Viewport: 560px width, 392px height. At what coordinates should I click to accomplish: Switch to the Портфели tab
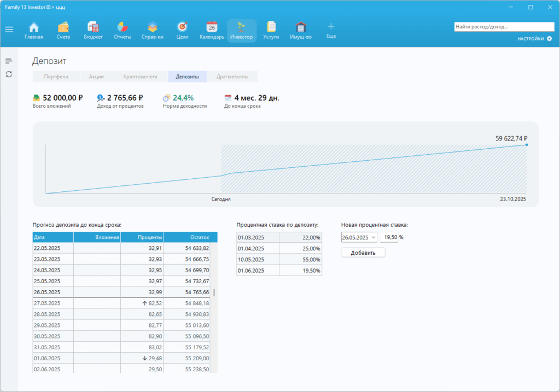pos(56,77)
